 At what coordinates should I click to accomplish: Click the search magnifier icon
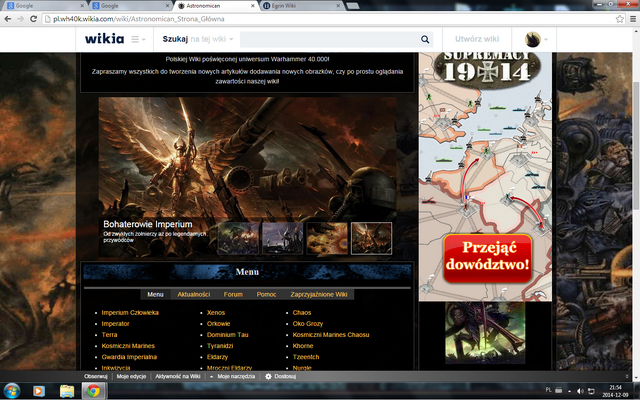(425, 39)
